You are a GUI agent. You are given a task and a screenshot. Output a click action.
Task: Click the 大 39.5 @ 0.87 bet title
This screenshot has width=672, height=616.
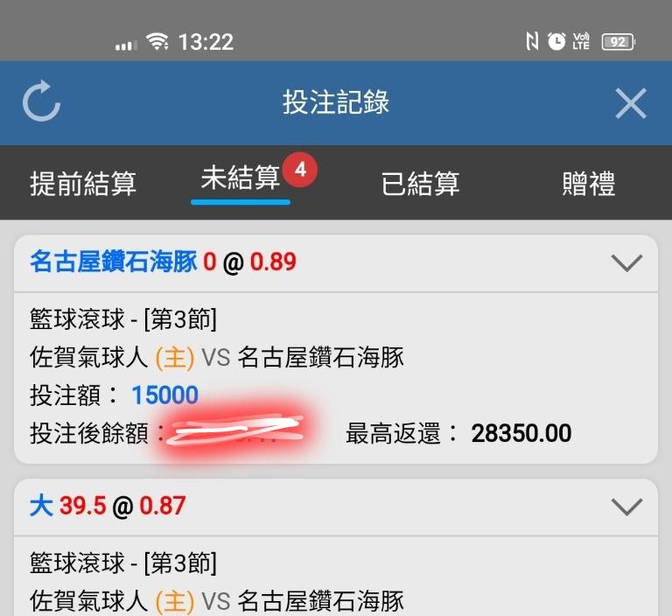click(x=108, y=506)
